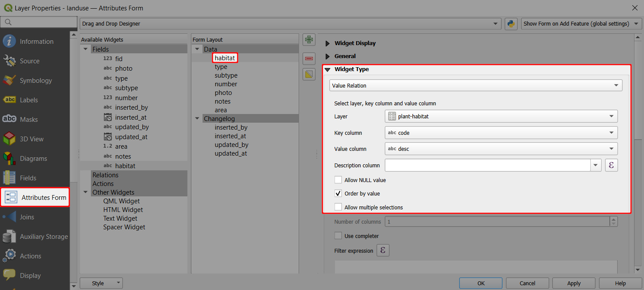Click the sidebar search magnifier icon
The width and height of the screenshot is (644, 290).
[8, 22]
